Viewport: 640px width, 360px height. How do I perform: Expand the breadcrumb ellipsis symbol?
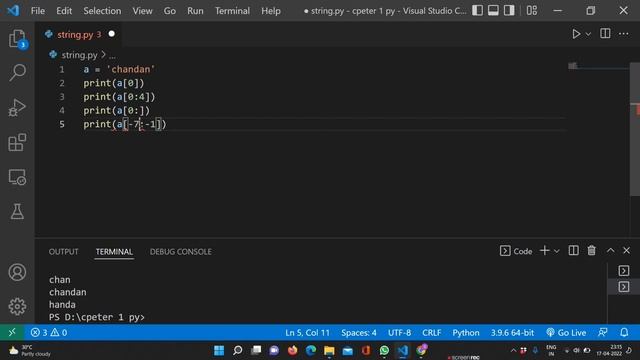click(x=112, y=55)
